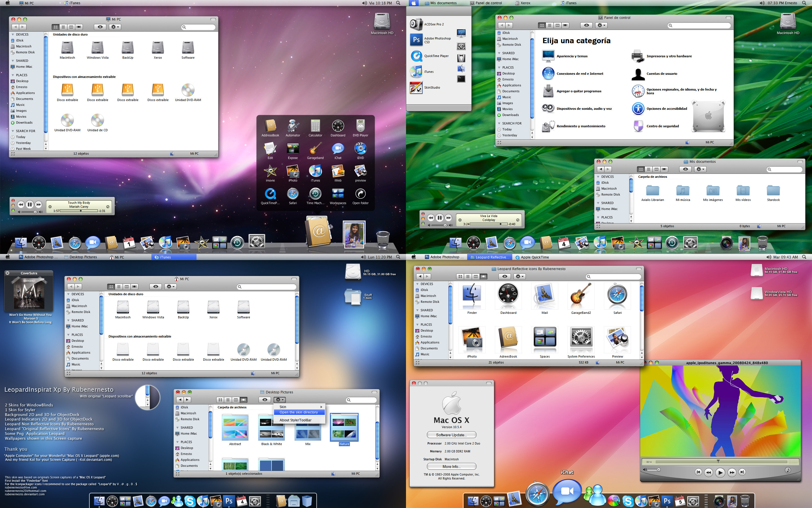Launch QuickTimePlayer in the app grid
Screen dimensions: 812x508
coord(270,194)
